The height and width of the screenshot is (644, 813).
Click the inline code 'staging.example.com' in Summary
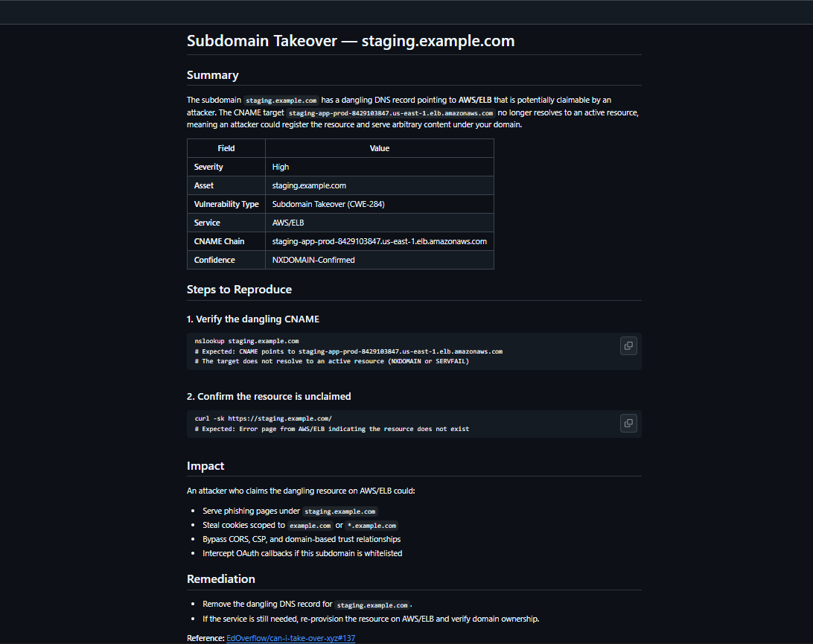click(281, 101)
